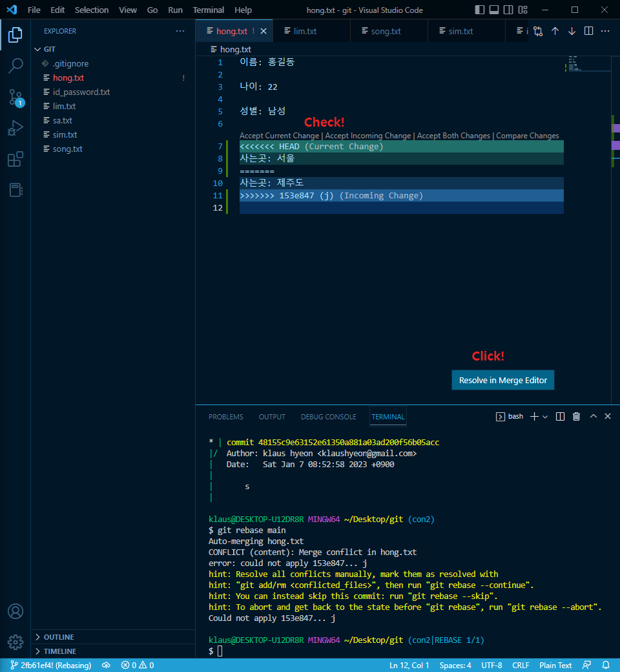Change line ending from CRLF
Image resolution: width=620 pixels, height=672 pixels.
521,665
